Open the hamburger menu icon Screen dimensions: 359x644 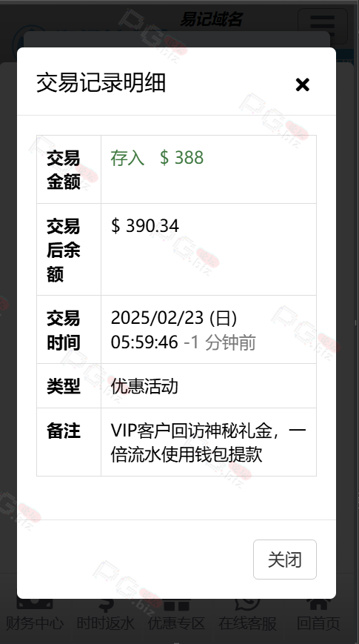(323, 26)
